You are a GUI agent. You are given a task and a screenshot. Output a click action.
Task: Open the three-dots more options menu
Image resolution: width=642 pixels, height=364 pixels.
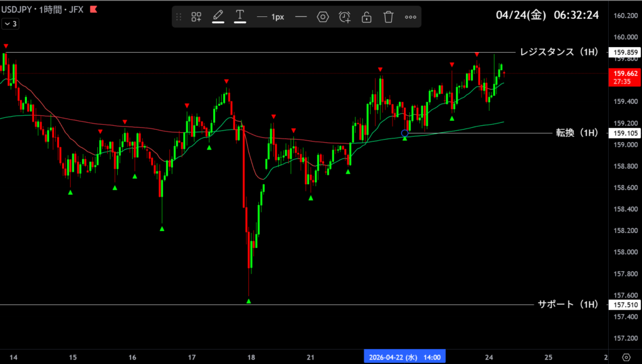click(411, 17)
